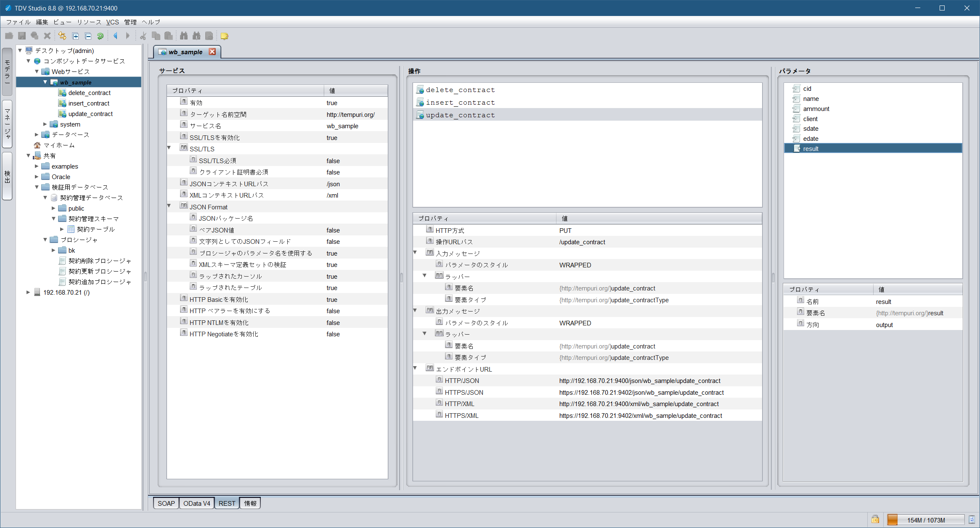
Task: Click the yellow note annotation icon
Action: coord(224,36)
